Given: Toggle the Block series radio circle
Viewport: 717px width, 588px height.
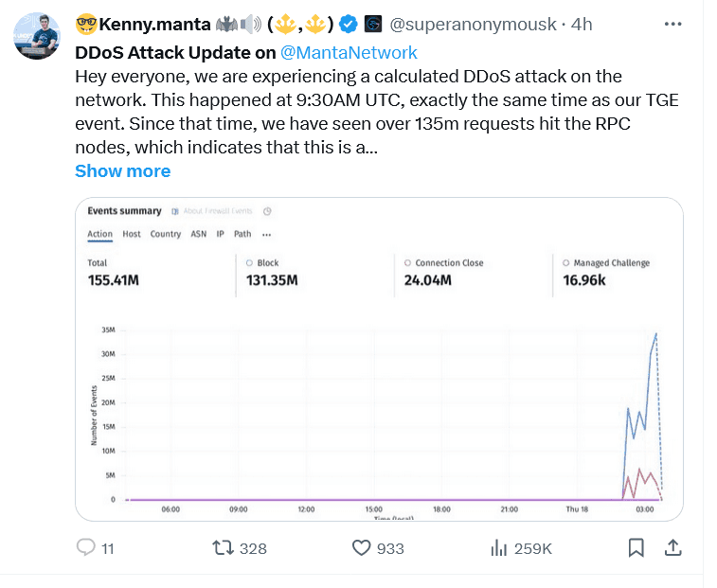Looking at the screenshot, I should pyautogui.click(x=249, y=263).
